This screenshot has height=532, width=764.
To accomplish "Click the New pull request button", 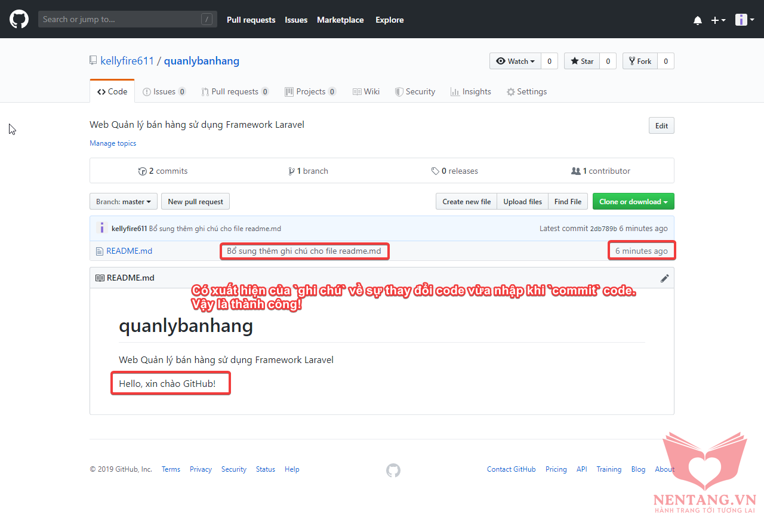I will (195, 202).
